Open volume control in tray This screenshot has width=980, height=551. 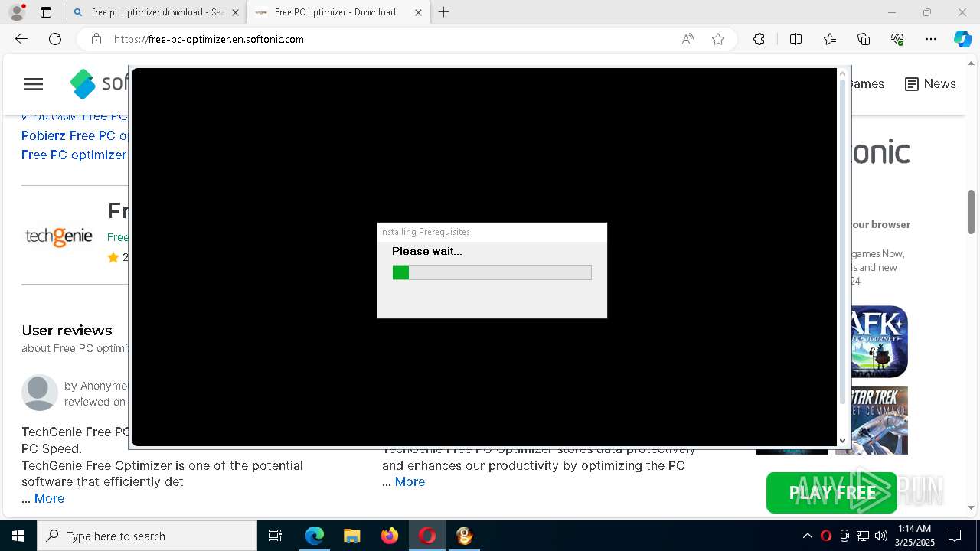tap(880, 536)
